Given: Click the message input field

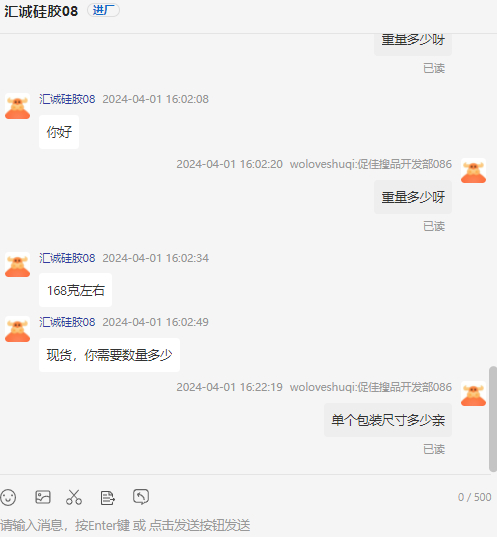Looking at the screenshot, I should click(x=245, y=525).
